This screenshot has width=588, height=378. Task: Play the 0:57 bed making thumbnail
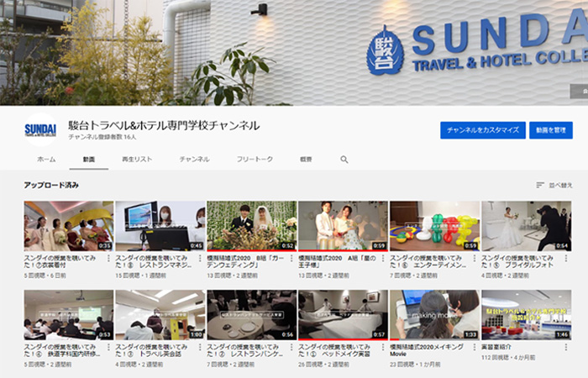[343, 315]
